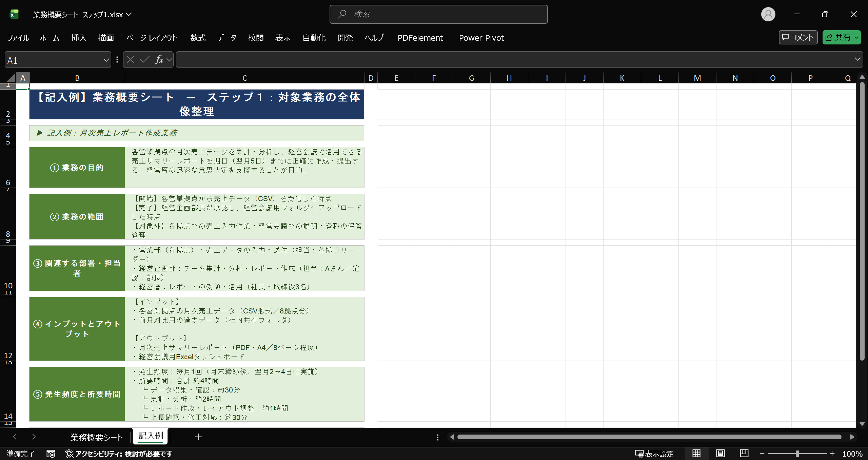The height and width of the screenshot is (460, 868).
Task: Click the macro recording icon in status bar
Action: 51,454
